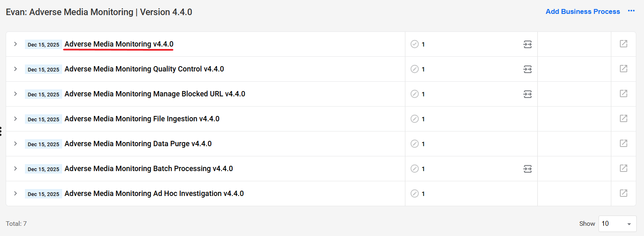Open Adverse Media Monitoring v4.4.0 in new window

pyautogui.click(x=623, y=44)
